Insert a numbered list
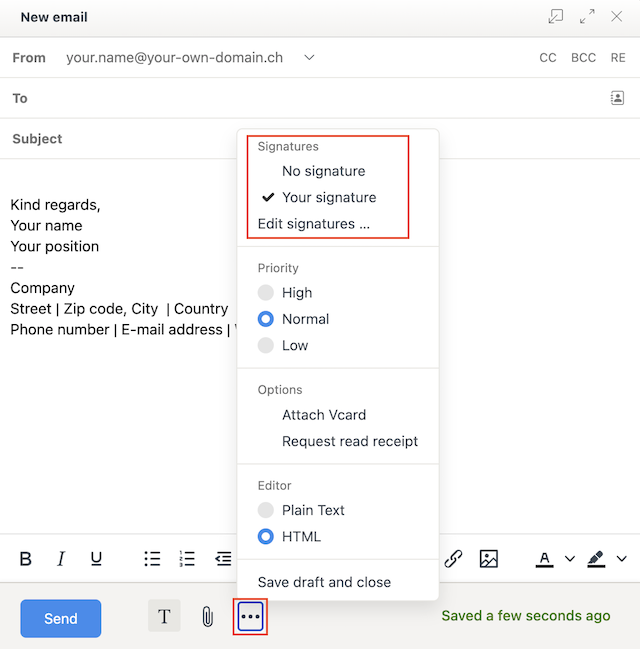Image resolution: width=640 pixels, height=649 pixels. (187, 559)
